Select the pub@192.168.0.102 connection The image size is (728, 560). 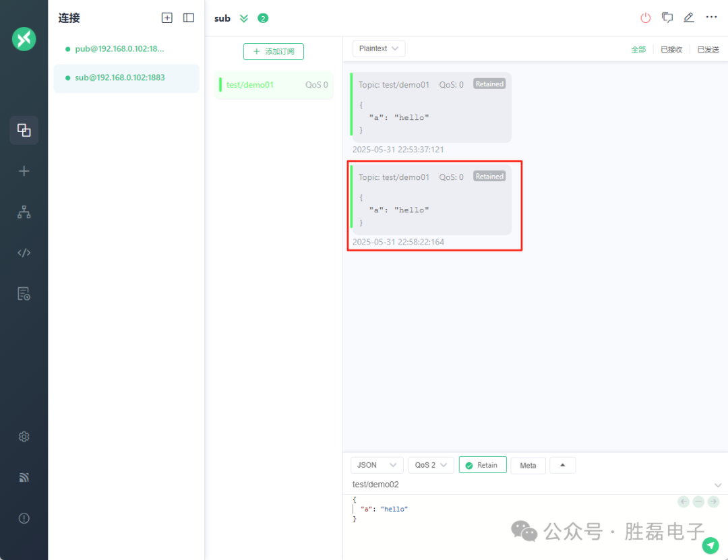tap(126, 49)
